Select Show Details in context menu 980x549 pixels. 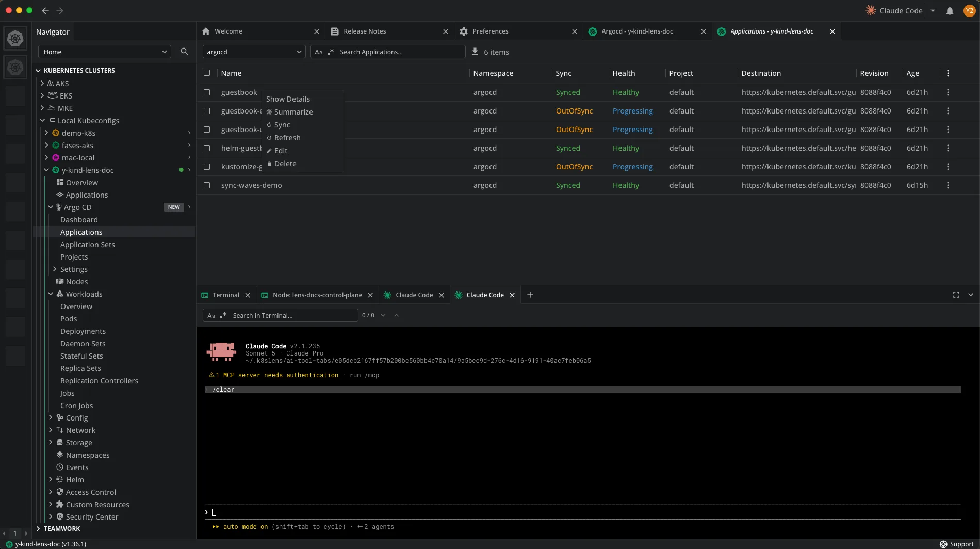point(303,99)
